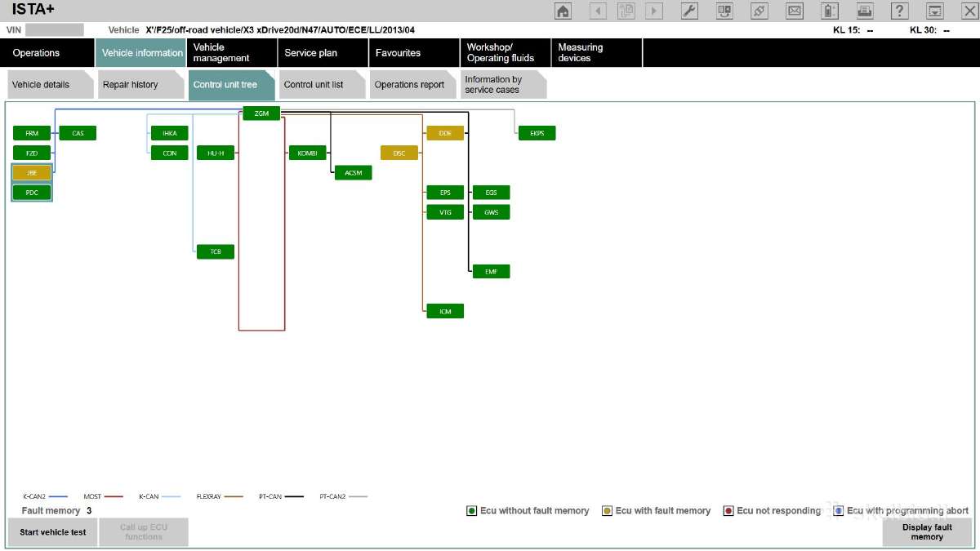Click the vehicle data transfer icon
980x551 pixels.
click(x=724, y=11)
